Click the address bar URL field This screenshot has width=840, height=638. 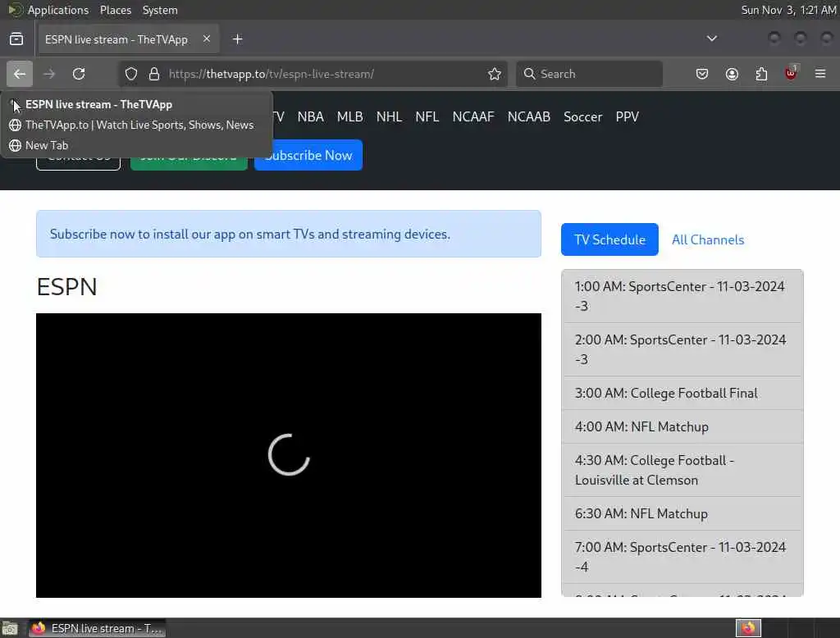click(x=313, y=74)
